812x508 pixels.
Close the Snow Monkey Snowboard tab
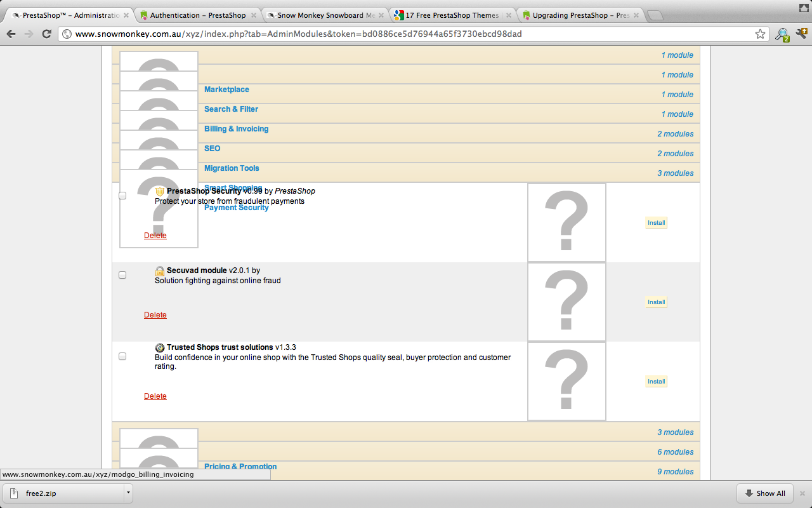click(382, 15)
